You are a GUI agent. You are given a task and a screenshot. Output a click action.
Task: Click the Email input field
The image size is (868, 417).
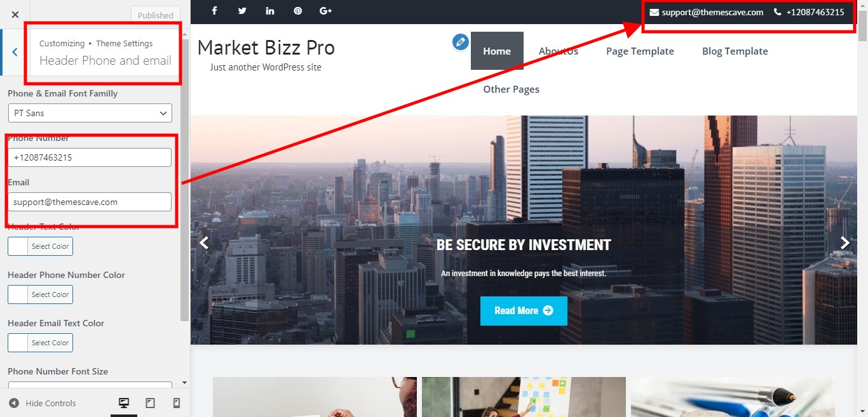click(90, 202)
